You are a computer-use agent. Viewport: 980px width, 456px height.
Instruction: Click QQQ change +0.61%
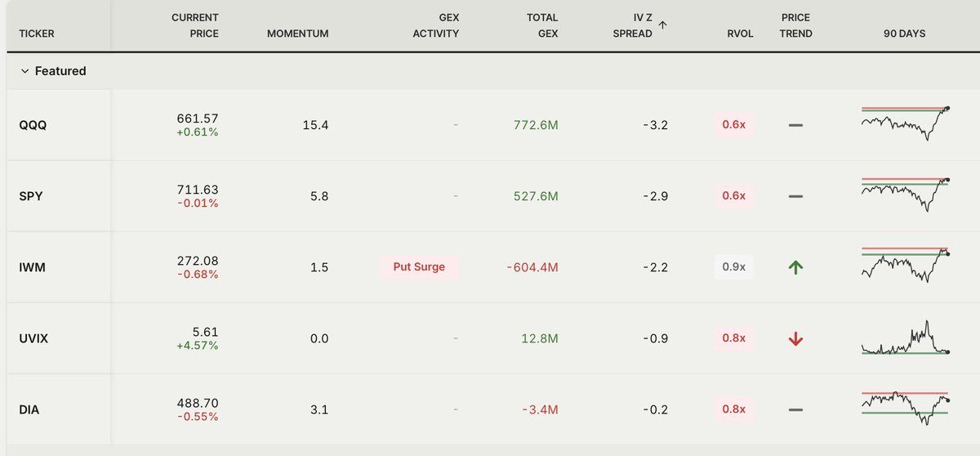[x=198, y=132]
